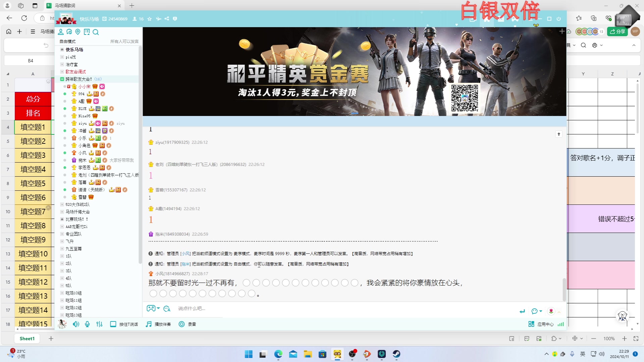Click the print icon in WPS toolbar
The image size is (644, 362).
tap(594, 45)
